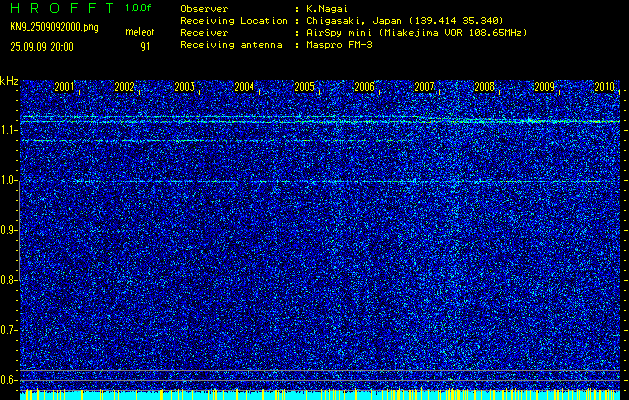Click the version label 1.00f
Screen dimensions: 629x400
[x=138, y=8]
